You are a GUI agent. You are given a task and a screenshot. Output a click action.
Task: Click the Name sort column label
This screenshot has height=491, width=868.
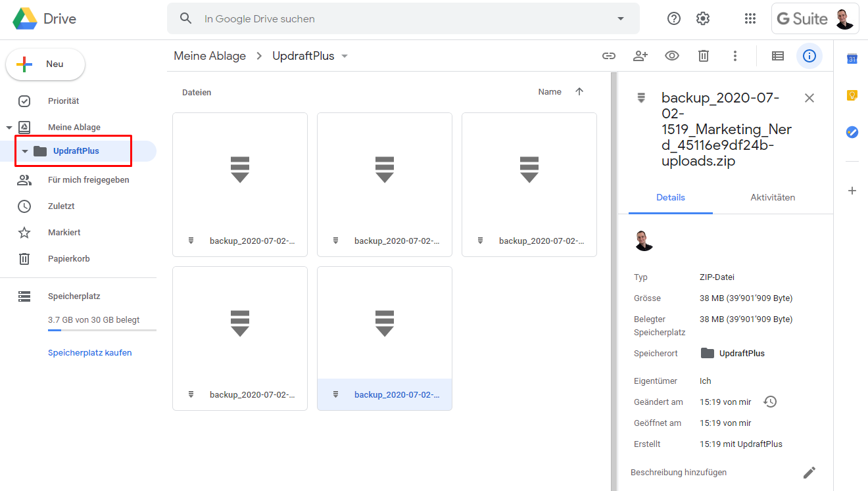click(550, 92)
